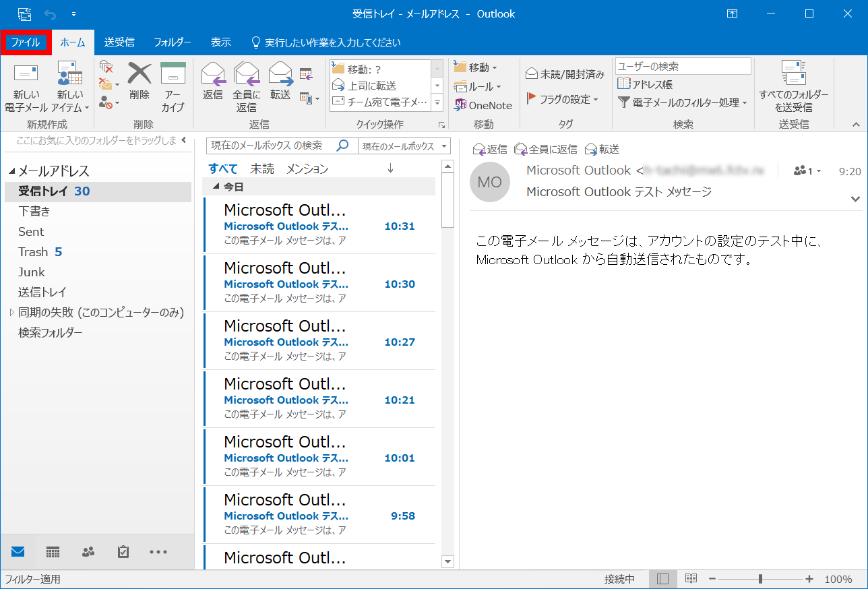
Task: Open the Junk folder
Action: [x=98, y=272]
